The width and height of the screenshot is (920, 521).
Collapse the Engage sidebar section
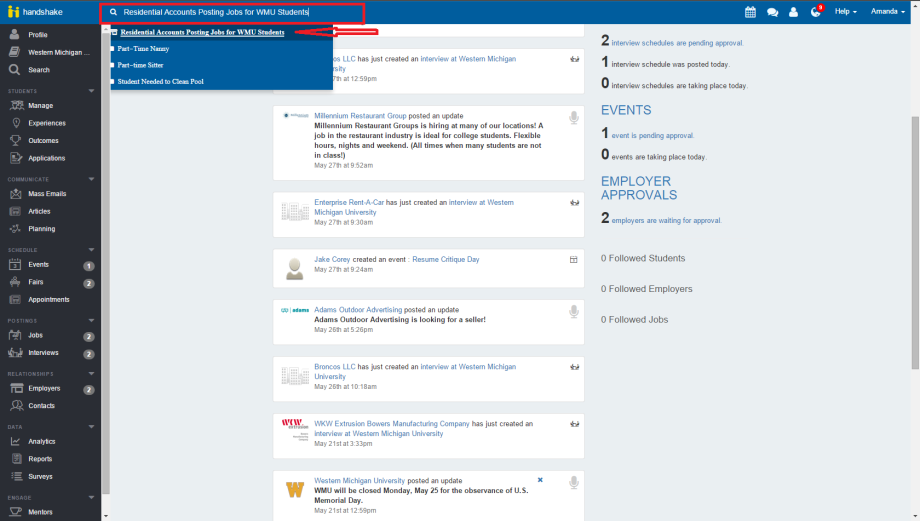pos(92,498)
